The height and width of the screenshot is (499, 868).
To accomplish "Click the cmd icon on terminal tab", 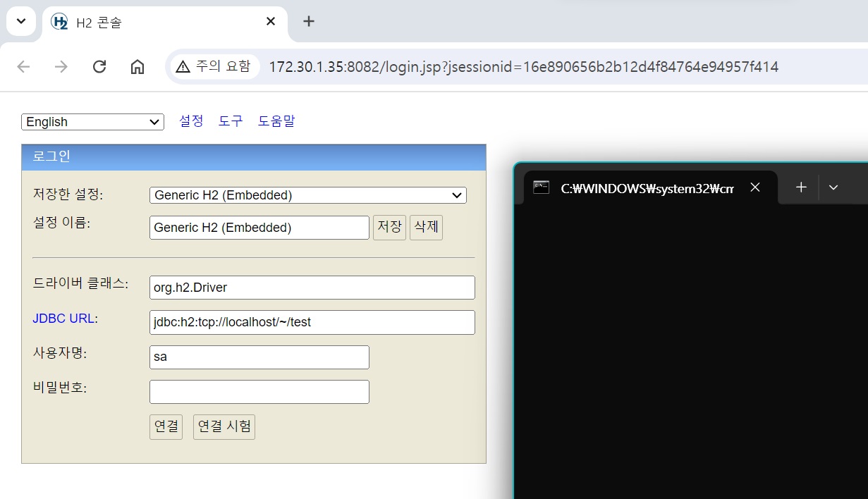I will [541, 187].
